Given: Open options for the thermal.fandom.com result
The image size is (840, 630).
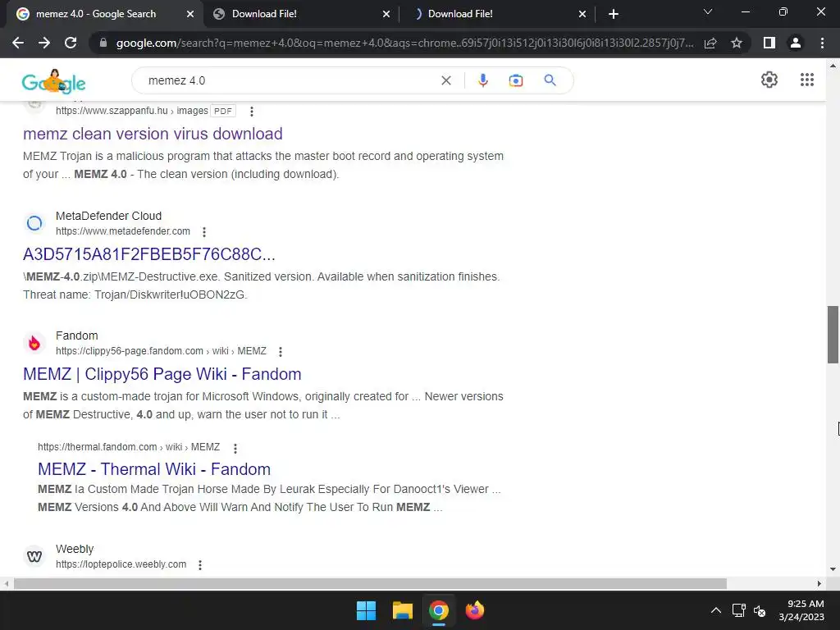Looking at the screenshot, I should [235, 448].
